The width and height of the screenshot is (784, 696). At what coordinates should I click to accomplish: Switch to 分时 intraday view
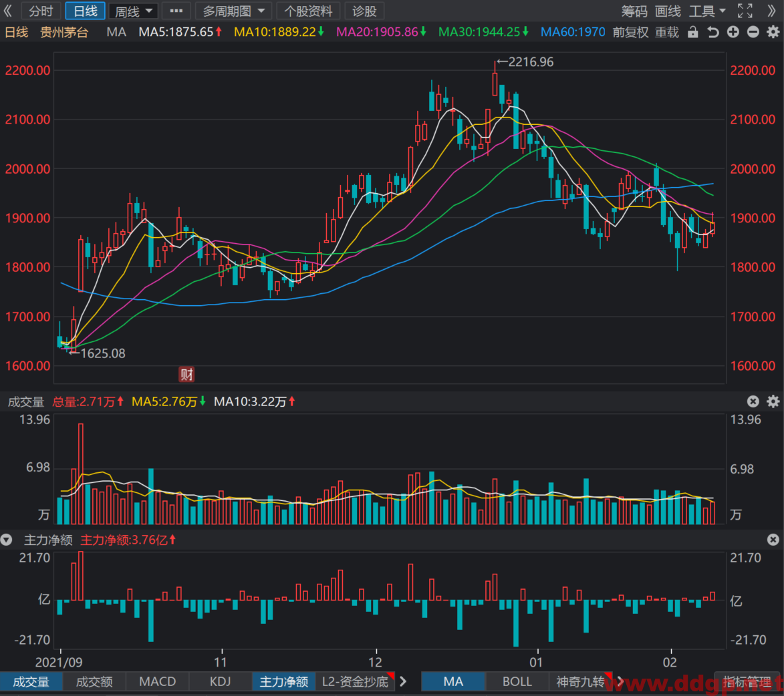tap(41, 11)
